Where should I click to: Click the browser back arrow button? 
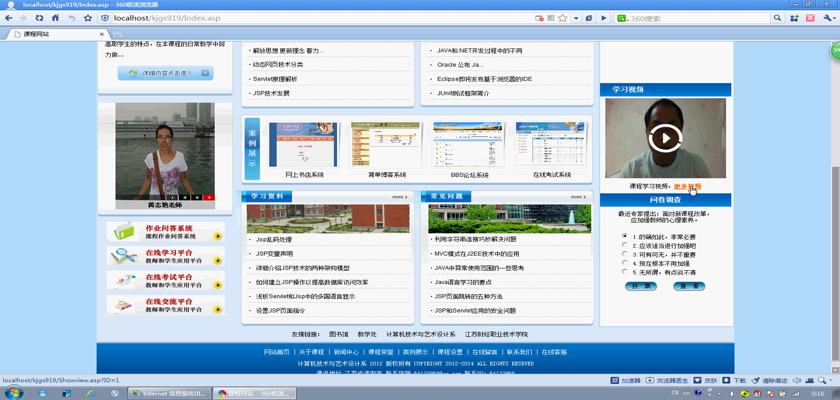pyautogui.click(x=11, y=18)
